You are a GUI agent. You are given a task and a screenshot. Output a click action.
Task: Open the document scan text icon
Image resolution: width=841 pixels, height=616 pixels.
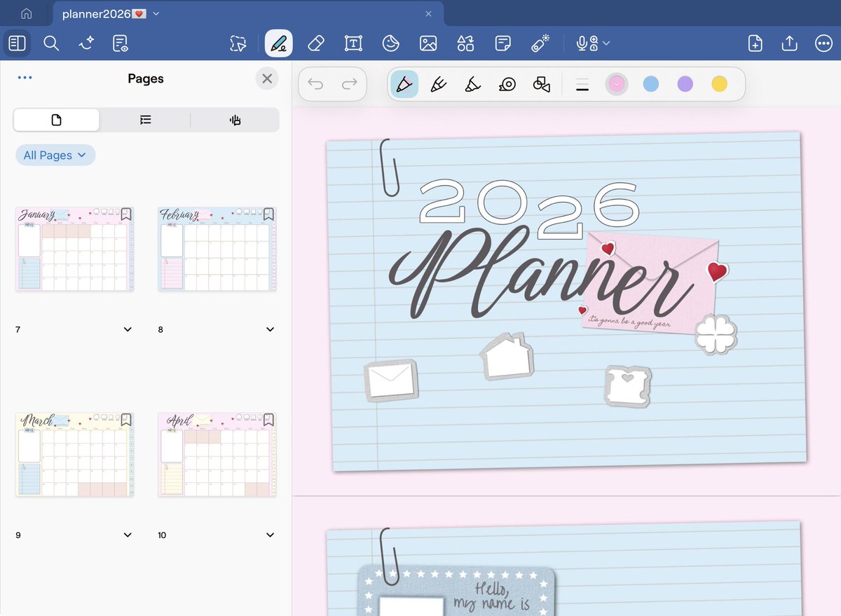click(121, 43)
